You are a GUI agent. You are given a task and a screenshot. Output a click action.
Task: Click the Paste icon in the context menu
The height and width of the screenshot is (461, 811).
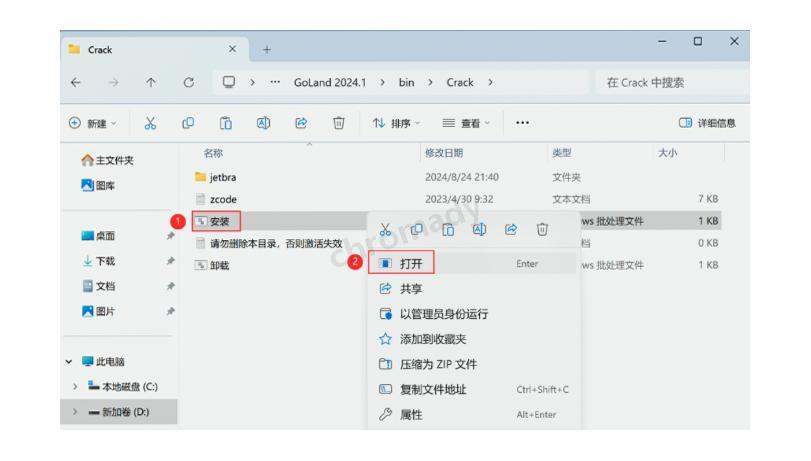448,229
